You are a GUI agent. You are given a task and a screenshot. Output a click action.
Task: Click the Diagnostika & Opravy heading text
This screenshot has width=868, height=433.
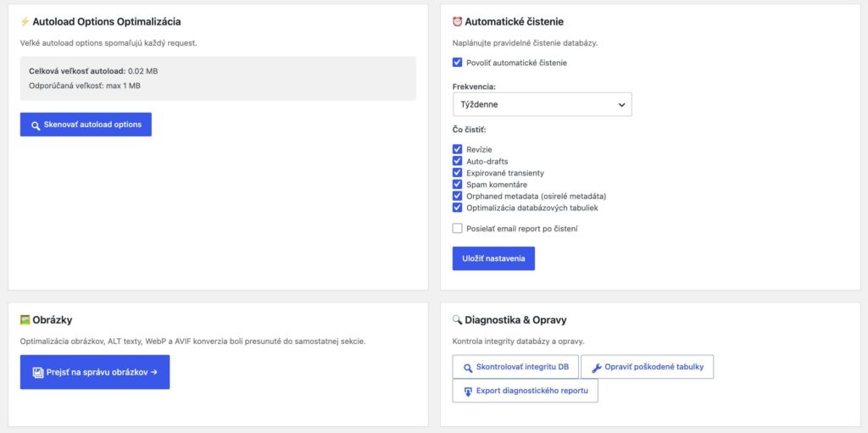coord(516,319)
